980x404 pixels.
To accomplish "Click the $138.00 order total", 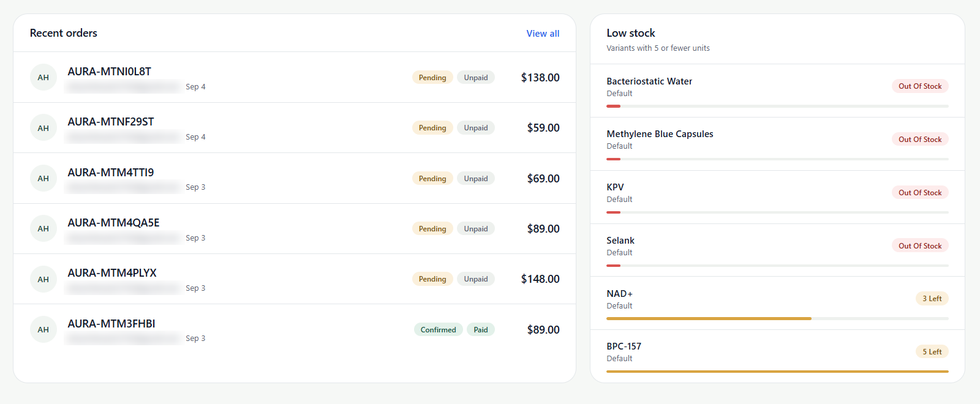I will tap(540, 78).
